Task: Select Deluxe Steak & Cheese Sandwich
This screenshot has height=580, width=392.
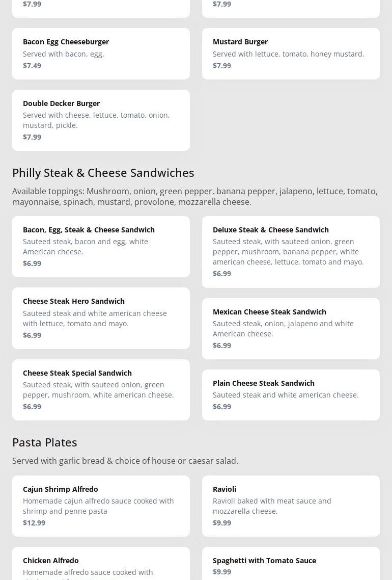Action: [x=291, y=252]
